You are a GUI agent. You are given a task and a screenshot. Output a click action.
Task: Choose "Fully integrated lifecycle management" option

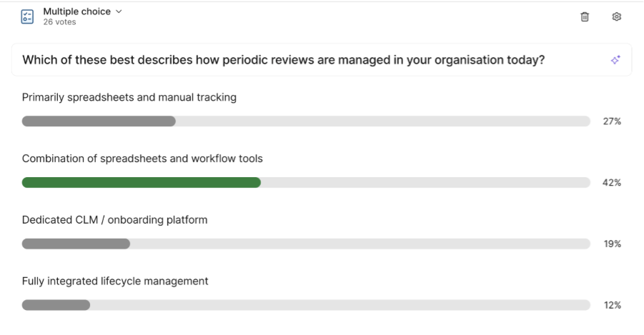coord(115,281)
